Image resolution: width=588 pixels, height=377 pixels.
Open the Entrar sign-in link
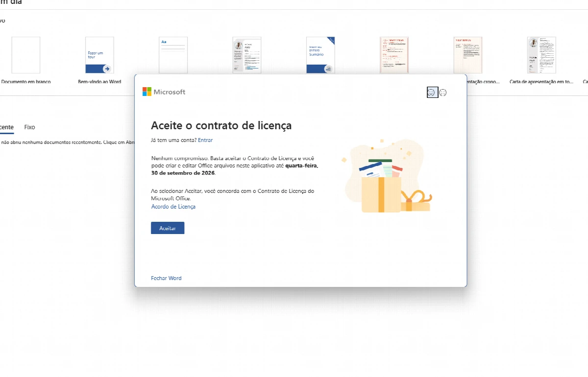[205, 140]
